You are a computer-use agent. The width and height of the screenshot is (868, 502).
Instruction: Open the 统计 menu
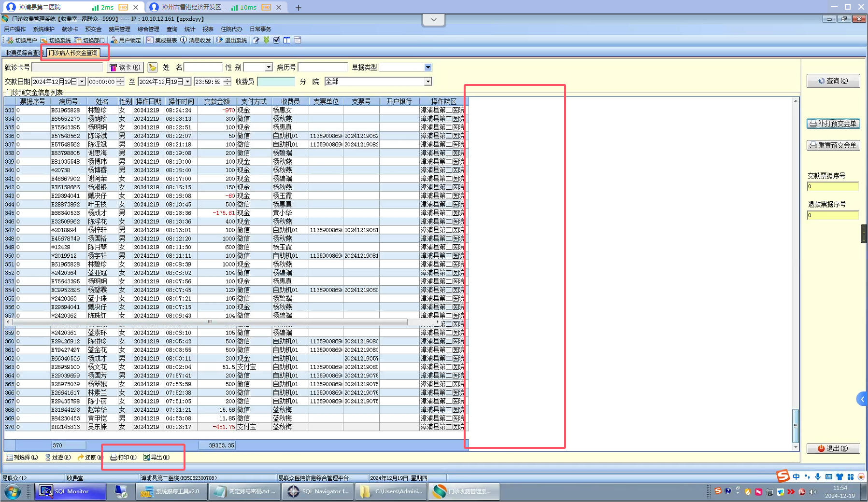[x=190, y=29]
